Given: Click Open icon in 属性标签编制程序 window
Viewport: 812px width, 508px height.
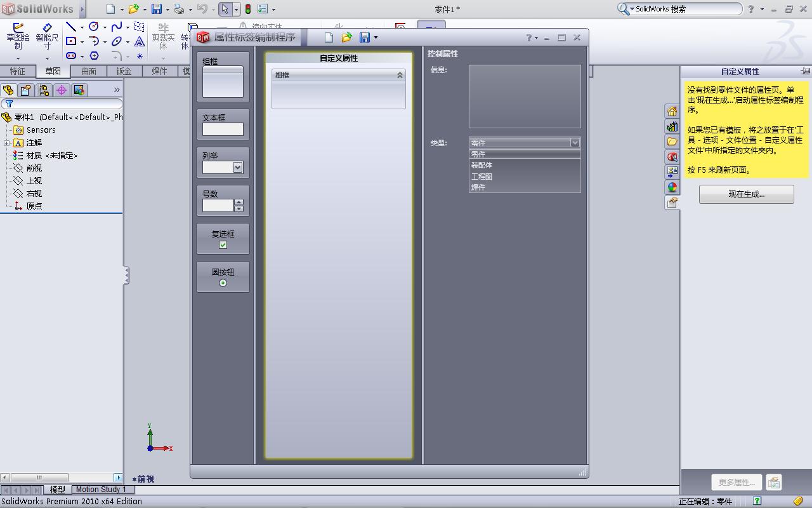Looking at the screenshot, I should click(346, 37).
